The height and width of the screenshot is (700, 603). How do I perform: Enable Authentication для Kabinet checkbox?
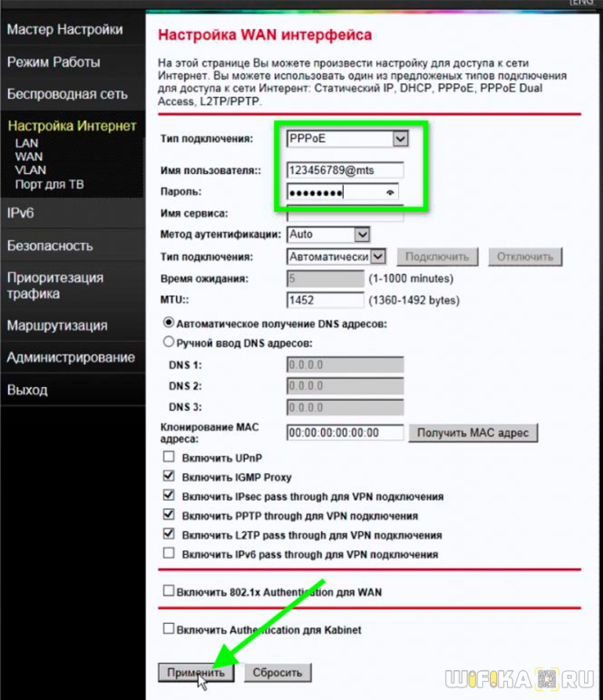[x=168, y=629]
